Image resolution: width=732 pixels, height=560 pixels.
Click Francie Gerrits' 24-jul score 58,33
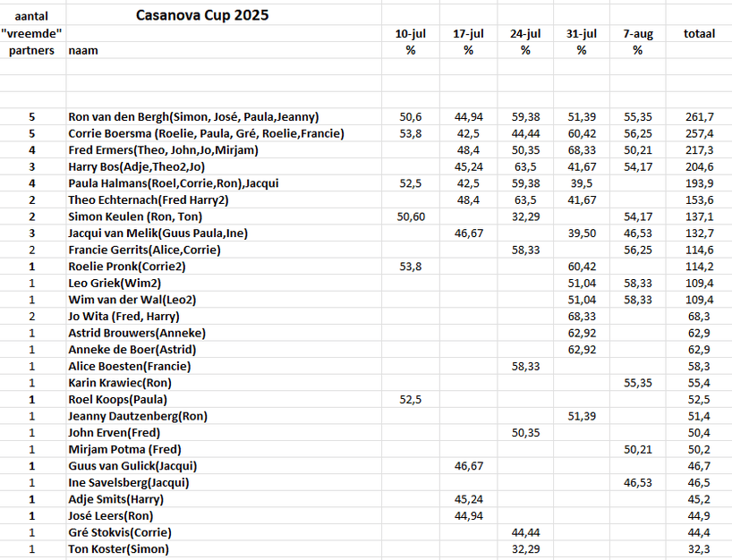pyautogui.click(x=525, y=250)
